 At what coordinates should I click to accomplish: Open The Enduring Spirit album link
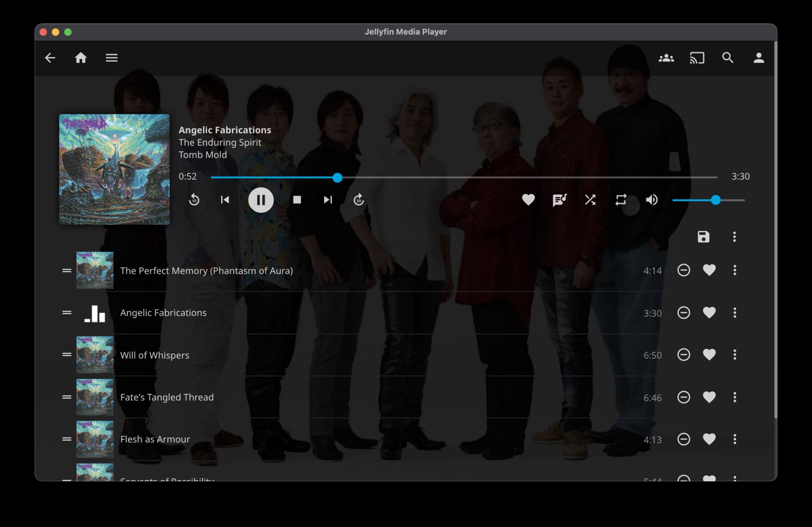click(220, 142)
